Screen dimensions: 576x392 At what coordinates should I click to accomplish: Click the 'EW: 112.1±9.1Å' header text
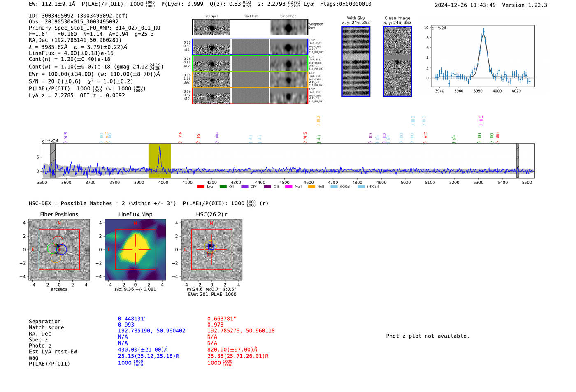52,4
